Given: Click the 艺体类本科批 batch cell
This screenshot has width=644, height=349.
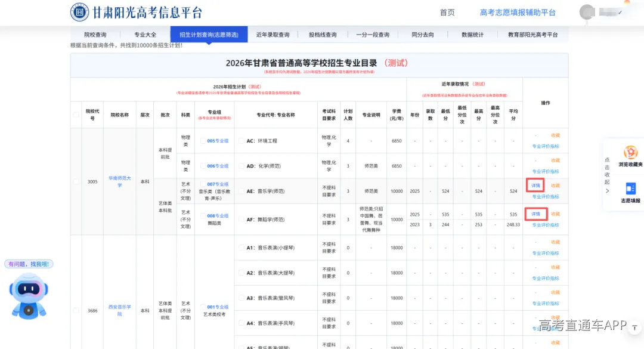Looking at the screenshot, I should pos(165,207).
